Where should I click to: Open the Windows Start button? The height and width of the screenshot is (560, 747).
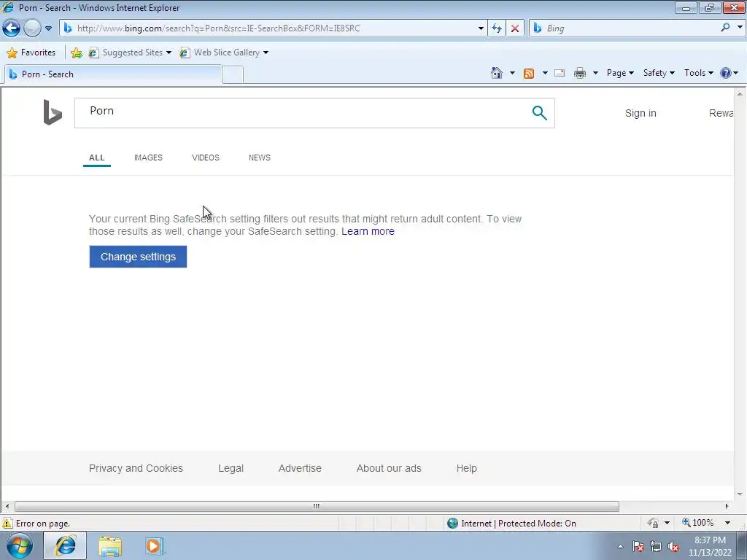[x=20, y=546]
